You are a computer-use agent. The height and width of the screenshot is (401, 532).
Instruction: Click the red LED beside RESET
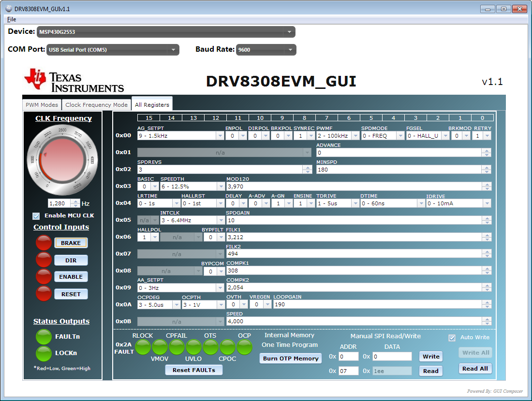[x=44, y=294]
